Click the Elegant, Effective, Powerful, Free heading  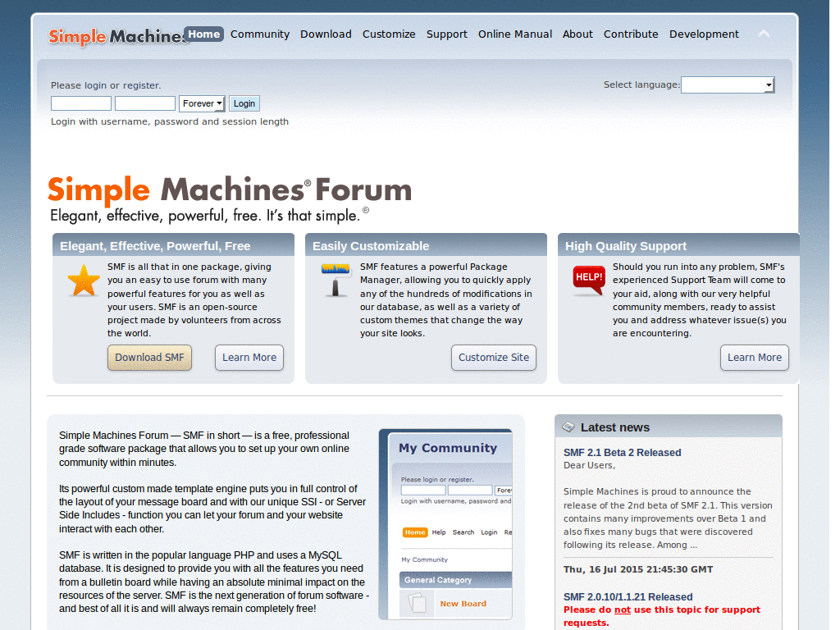155,246
